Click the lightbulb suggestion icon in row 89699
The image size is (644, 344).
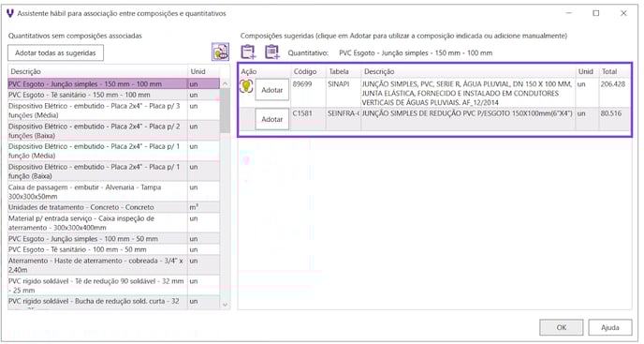pos(246,86)
